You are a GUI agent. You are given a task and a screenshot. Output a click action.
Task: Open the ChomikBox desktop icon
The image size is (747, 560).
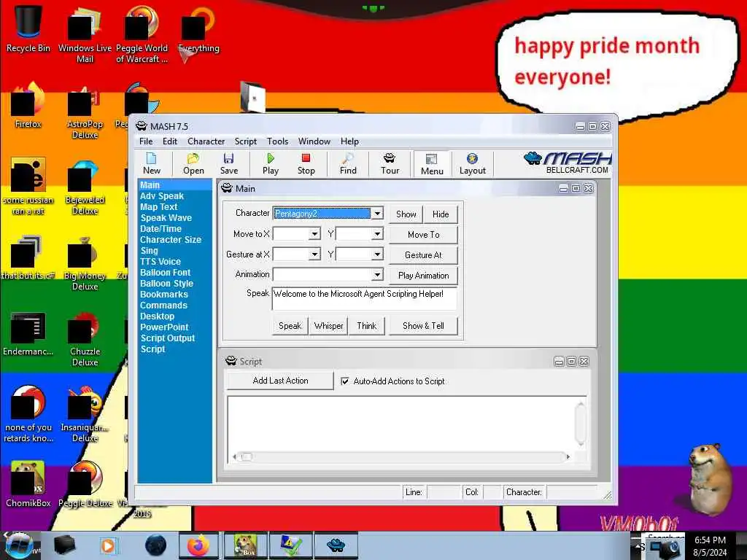28,483
